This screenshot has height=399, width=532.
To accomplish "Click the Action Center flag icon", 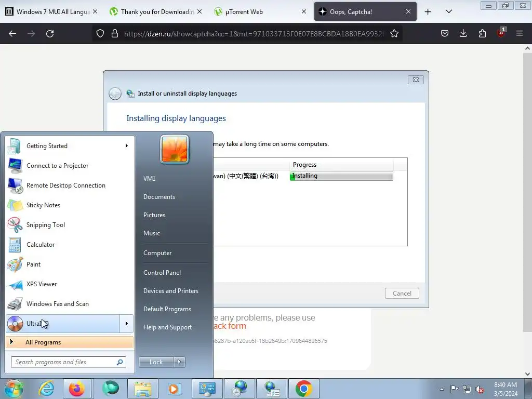I will point(454,389).
